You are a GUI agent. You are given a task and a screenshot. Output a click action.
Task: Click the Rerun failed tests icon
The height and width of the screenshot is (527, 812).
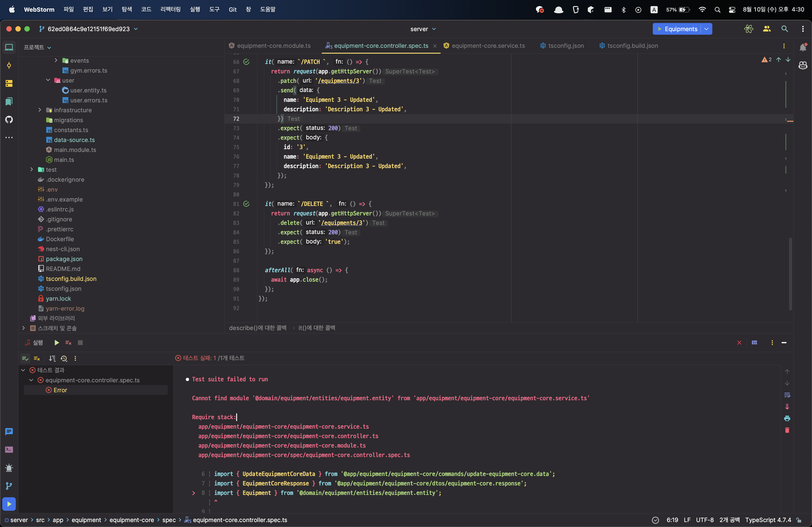point(68,343)
